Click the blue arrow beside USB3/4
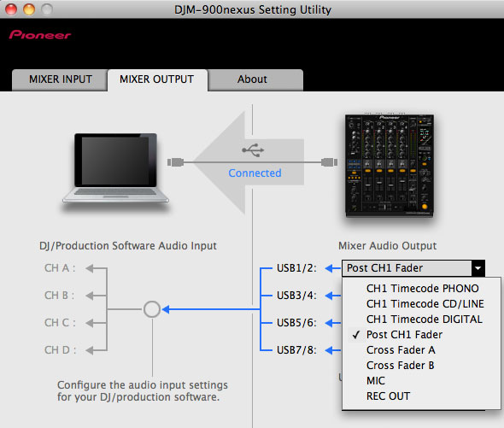504x428 pixels. (332, 296)
